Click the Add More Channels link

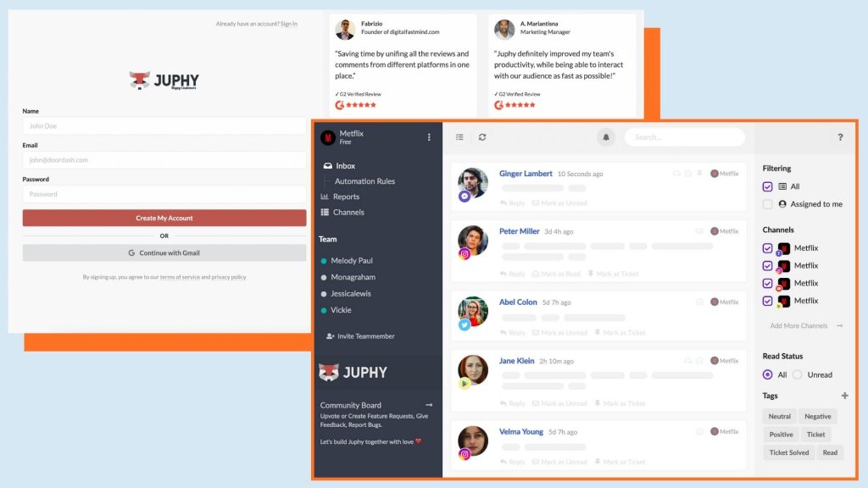pyautogui.click(x=798, y=326)
